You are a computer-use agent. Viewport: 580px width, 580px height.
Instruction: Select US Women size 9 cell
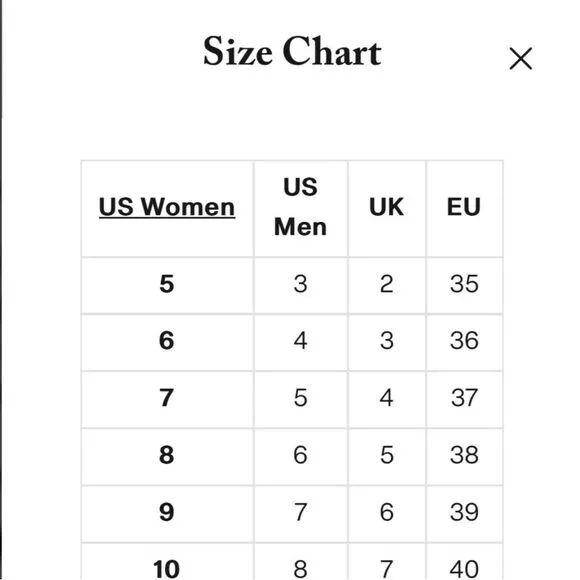click(167, 513)
